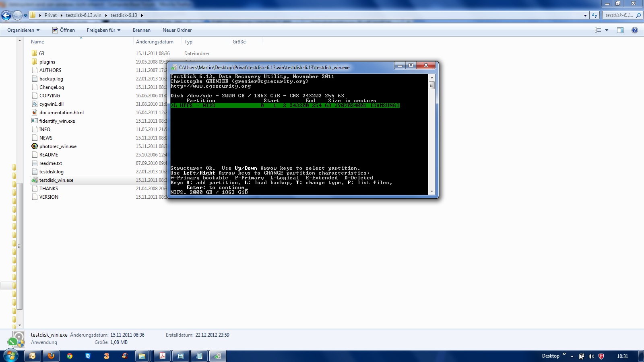Switch to TestDisk taskbar button
Viewport: 644px width, 362px height.
pyautogui.click(x=217, y=356)
